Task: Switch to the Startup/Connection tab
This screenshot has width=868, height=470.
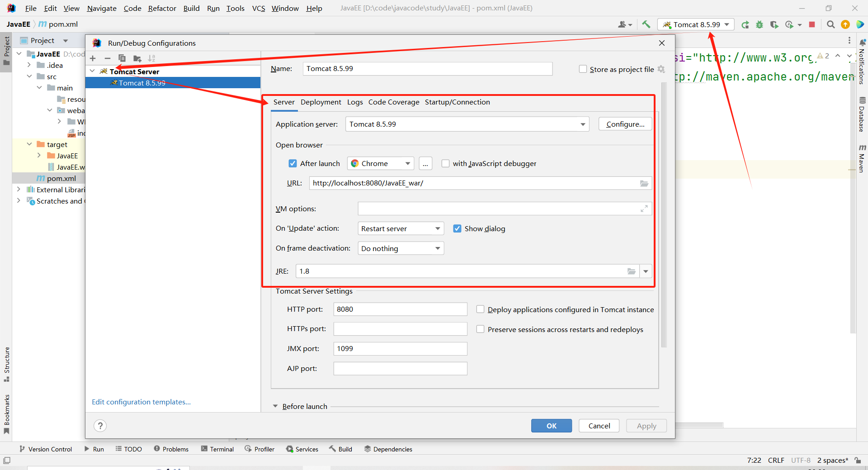Action: click(x=458, y=102)
